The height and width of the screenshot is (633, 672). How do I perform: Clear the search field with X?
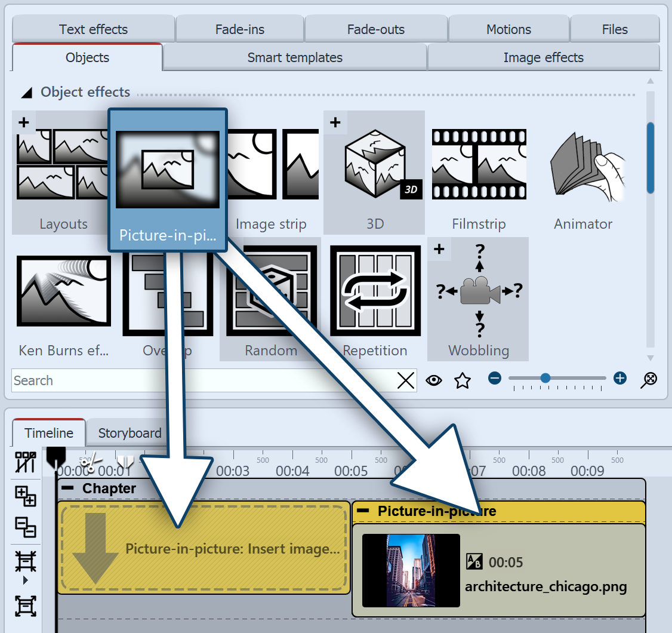click(406, 380)
